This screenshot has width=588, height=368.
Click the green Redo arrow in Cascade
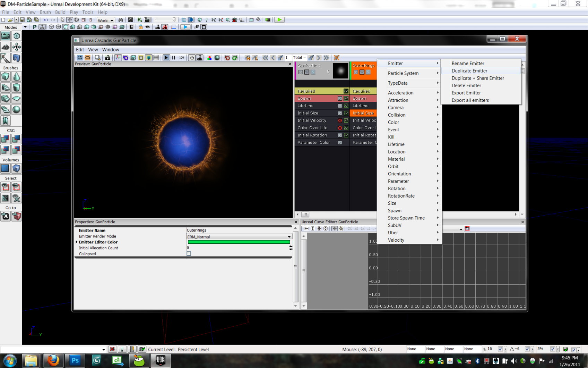[235, 58]
